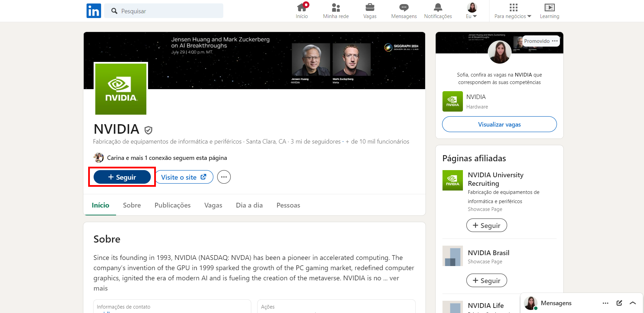This screenshot has width=644, height=313.
Task: Expand the description with ver mais
Action: (x=394, y=278)
